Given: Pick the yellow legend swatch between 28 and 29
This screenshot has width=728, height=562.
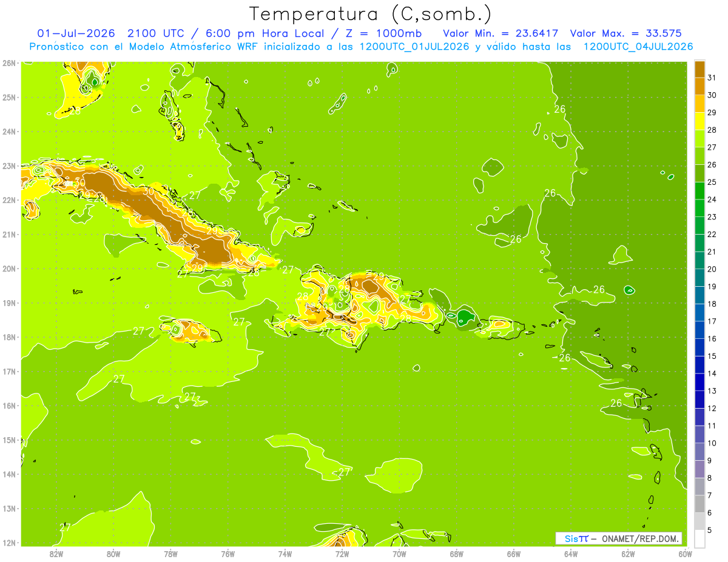Looking at the screenshot, I should (699, 122).
